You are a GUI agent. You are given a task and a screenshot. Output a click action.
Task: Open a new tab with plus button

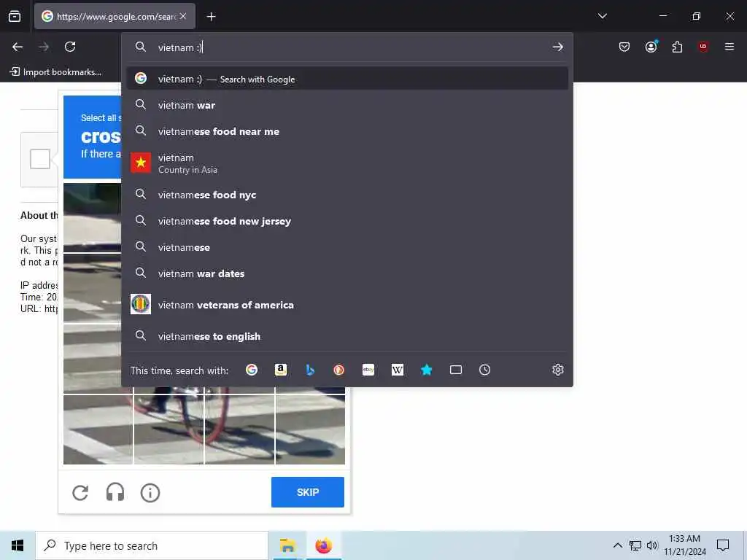click(x=211, y=17)
